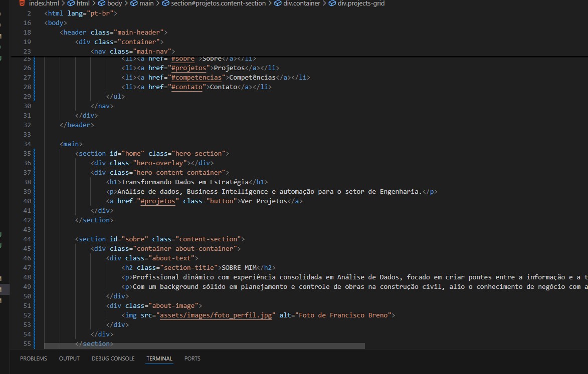Open the DEBUG CONSOLE tab
588x374 pixels.
(113, 358)
